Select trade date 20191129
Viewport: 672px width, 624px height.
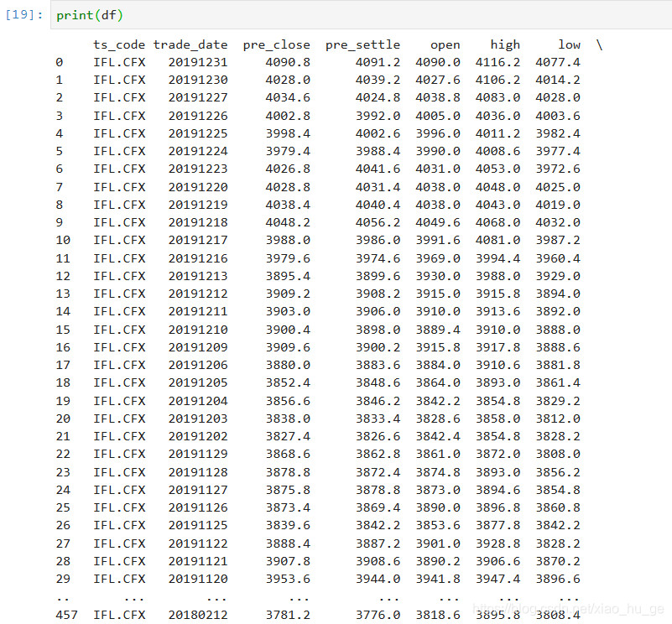(x=198, y=454)
